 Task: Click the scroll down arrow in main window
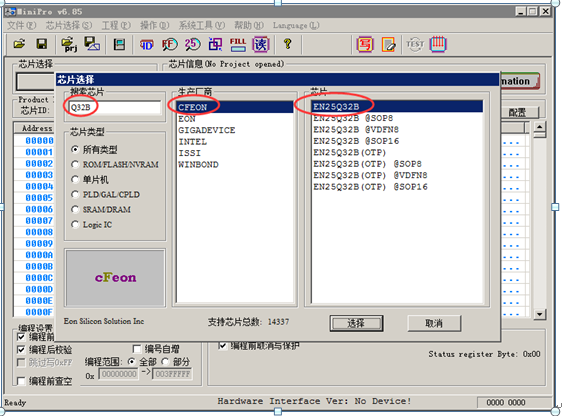tap(539, 314)
